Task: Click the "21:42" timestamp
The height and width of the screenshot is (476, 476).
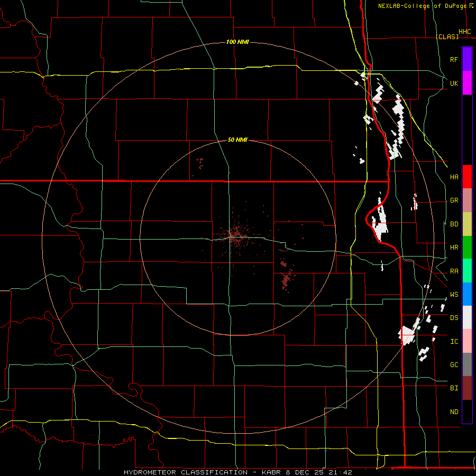Action: 340,472
